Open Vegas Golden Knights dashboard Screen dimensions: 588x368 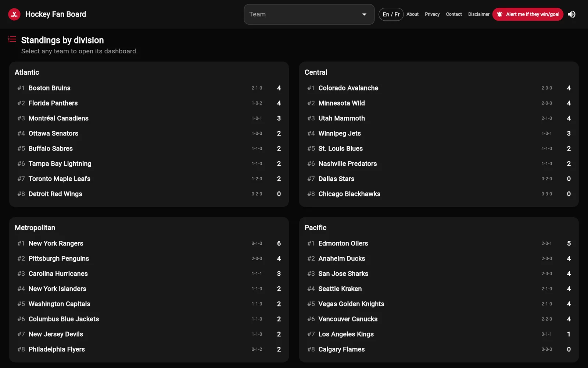(439, 304)
